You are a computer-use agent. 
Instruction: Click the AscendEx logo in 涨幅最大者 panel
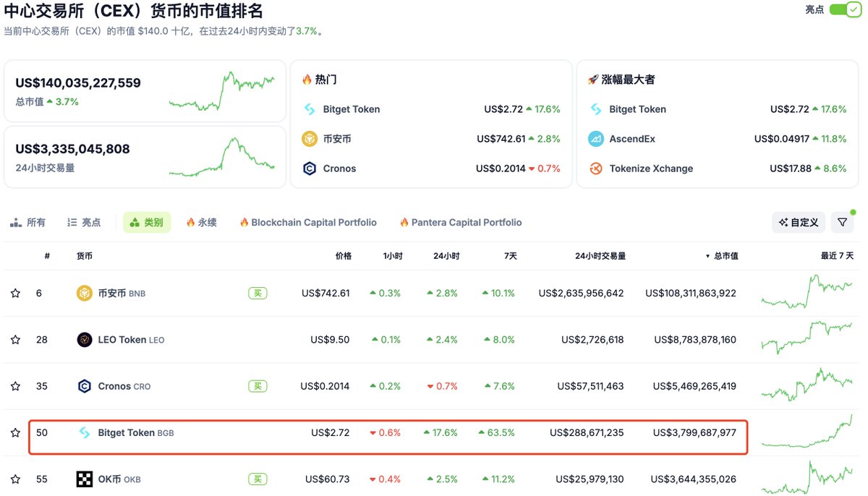coord(595,139)
